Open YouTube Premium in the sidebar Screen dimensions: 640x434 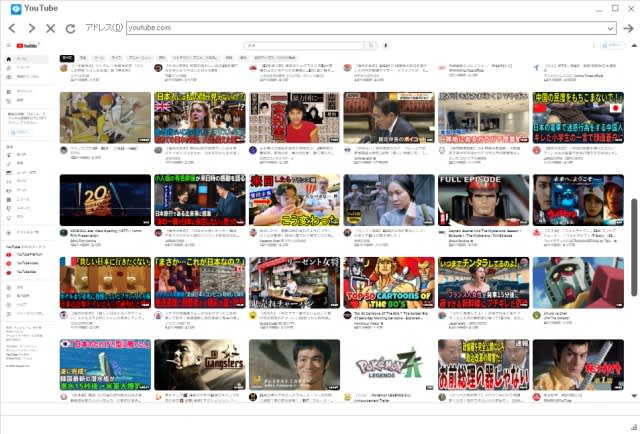click(x=27, y=254)
